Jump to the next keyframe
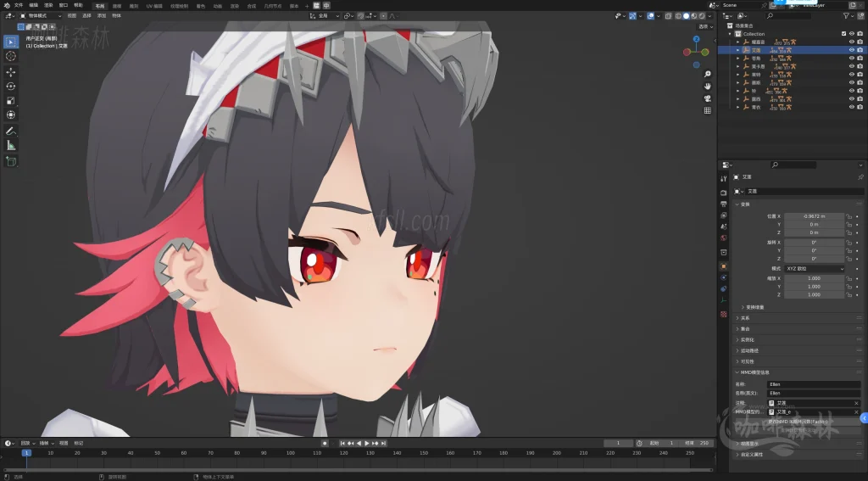 pos(375,444)
